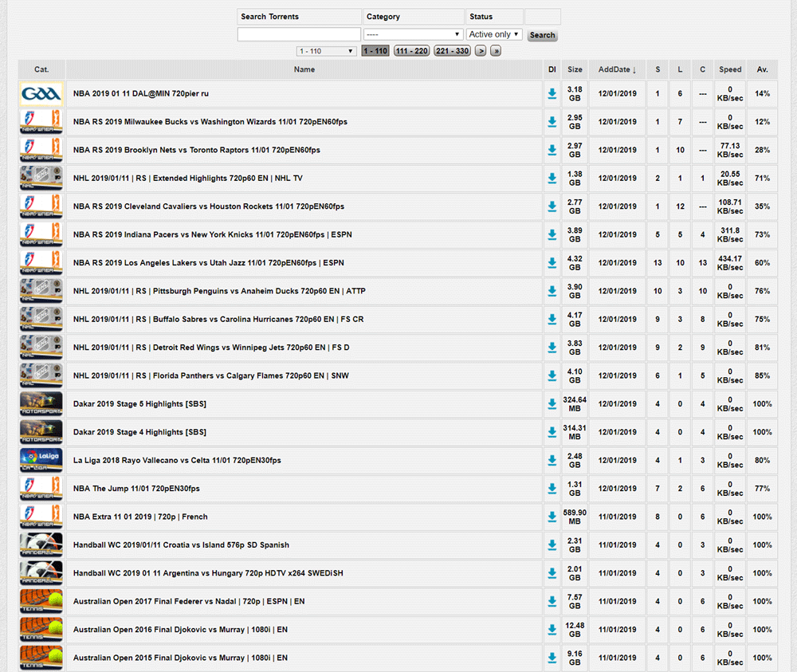Jump to last page with » button
The image size is (797, 672).
496,51
